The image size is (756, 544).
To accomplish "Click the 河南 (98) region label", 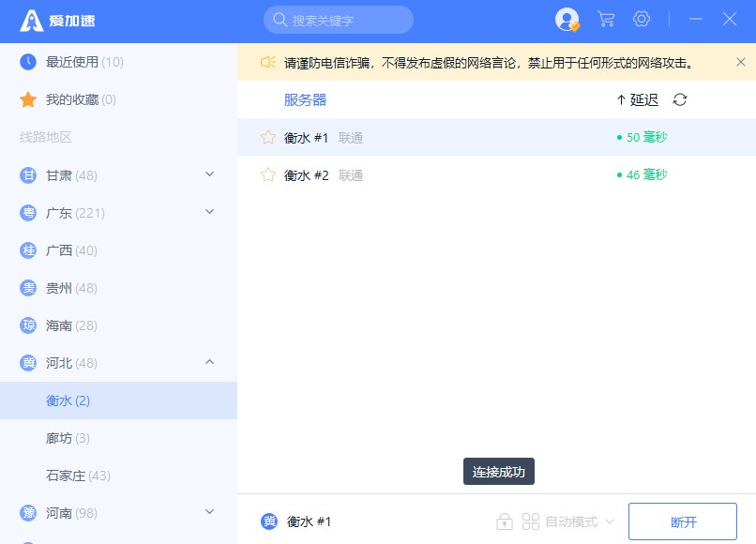I will [71, 513].
